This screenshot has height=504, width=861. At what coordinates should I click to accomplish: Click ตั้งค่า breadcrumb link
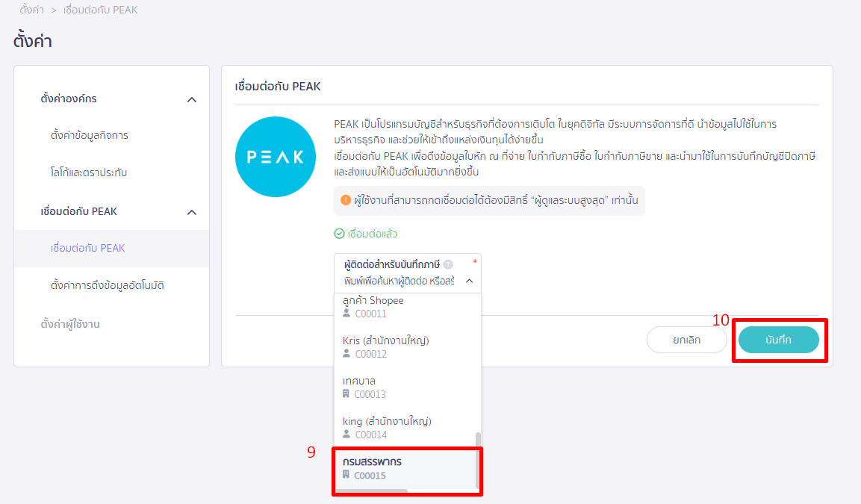[32, 10]
